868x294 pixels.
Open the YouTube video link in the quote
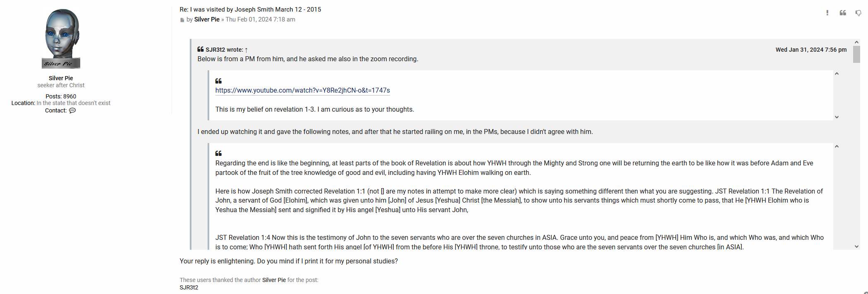(x=302, y=90)
